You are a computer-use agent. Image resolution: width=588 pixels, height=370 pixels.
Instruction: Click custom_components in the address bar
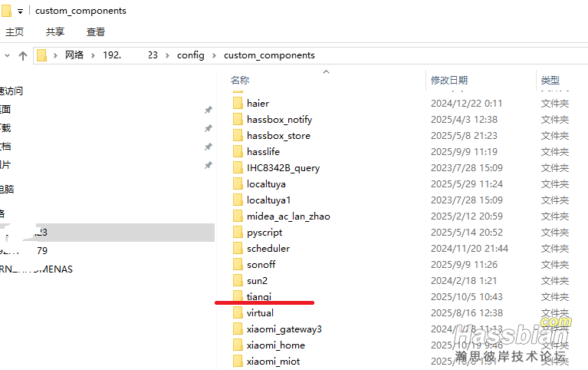click(x=269, y=55)
